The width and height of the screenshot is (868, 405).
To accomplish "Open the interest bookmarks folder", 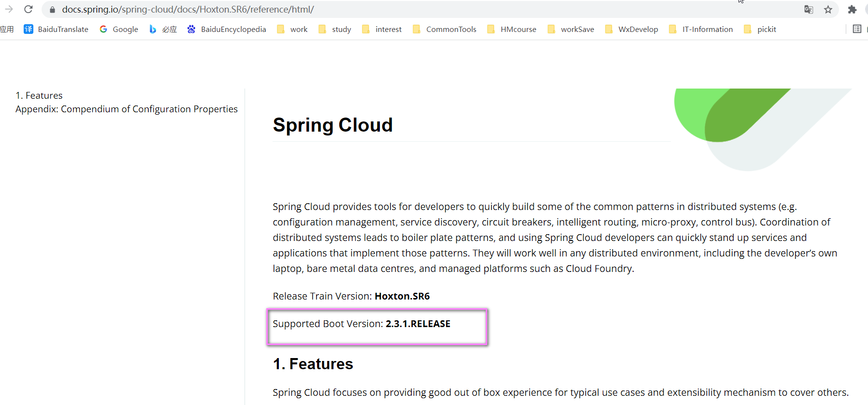I will coord(382,29).
